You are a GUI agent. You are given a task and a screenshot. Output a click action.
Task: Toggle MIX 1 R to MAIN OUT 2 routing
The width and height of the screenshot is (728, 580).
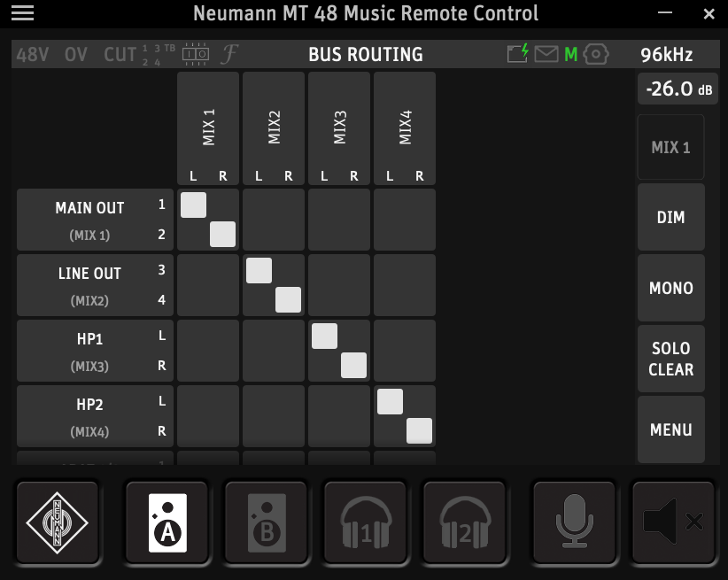pos(223,234)
